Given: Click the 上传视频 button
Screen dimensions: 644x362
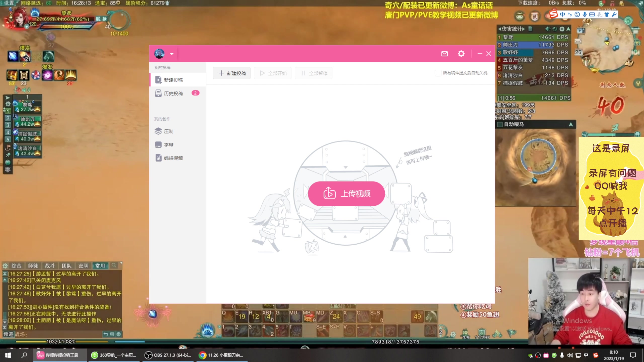Looking at the screenshot, I should tap(346, 194).
